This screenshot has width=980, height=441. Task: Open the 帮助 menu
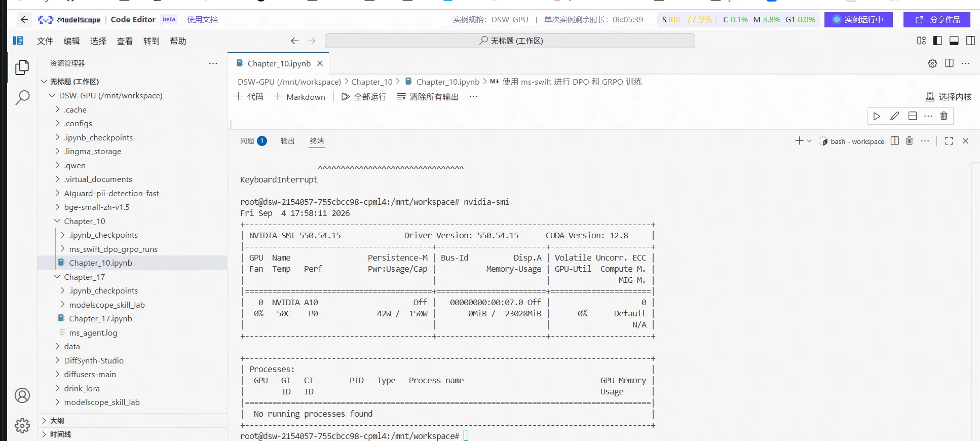pos(178,41)
